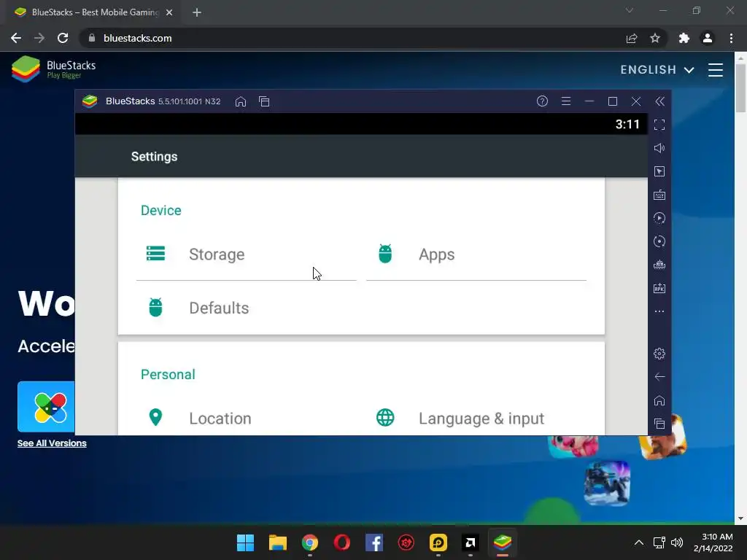Open the title bar multi-instance tabs icon
The image size is (747, 560).
(264, 101)
